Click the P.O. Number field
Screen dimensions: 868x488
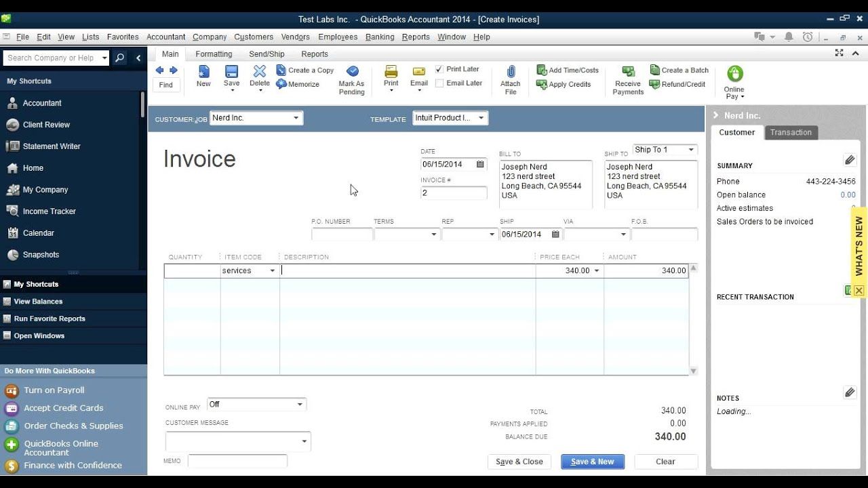342,235
